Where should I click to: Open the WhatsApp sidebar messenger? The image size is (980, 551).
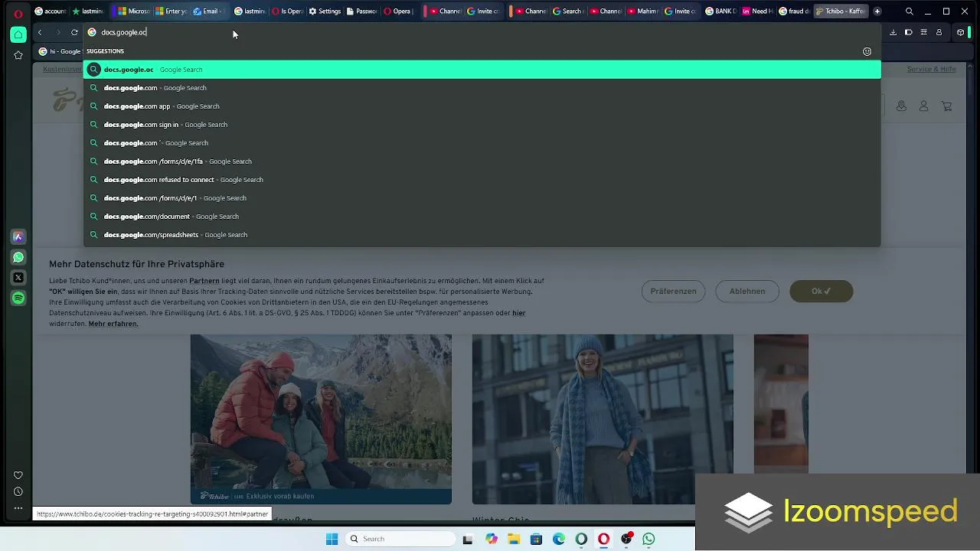point(18,257)
